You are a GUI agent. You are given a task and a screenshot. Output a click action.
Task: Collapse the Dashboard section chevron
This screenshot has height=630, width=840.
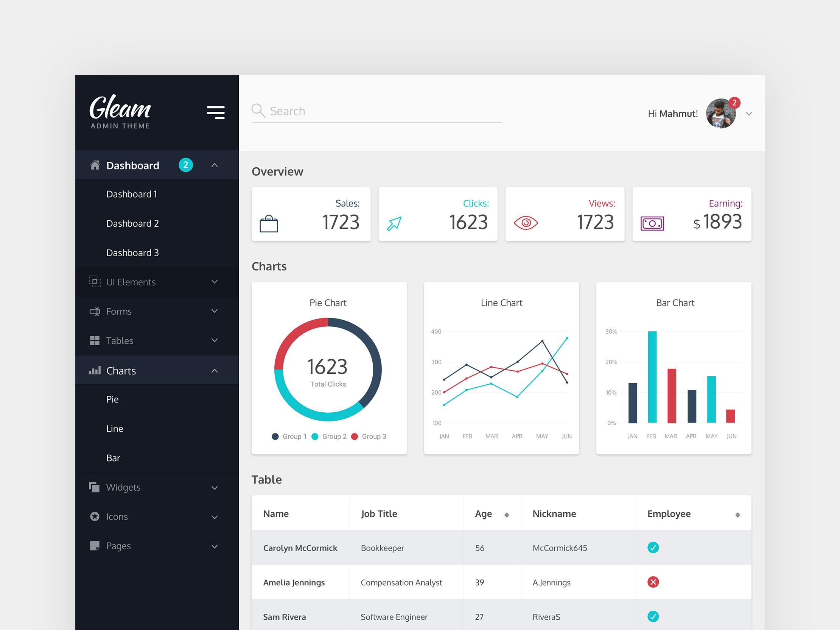[215, 165]
